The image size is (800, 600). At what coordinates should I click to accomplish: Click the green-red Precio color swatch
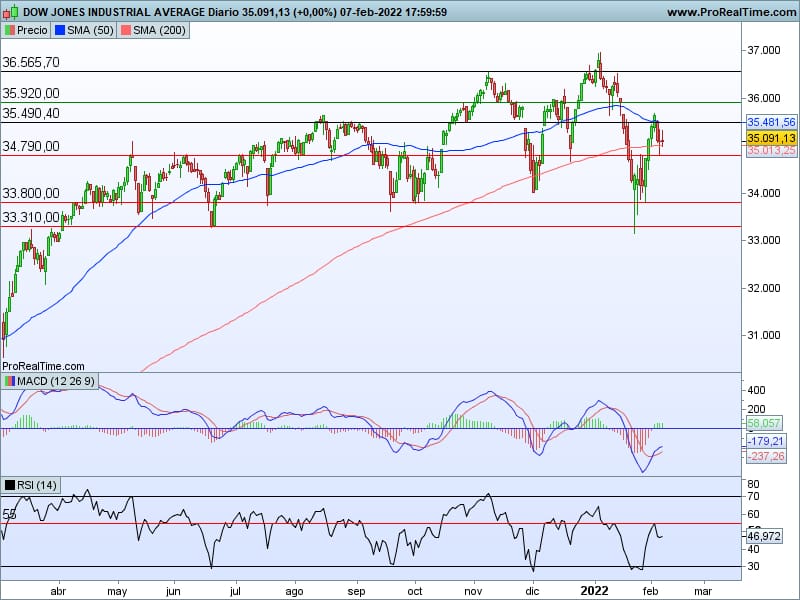click(x=10, y=30)
